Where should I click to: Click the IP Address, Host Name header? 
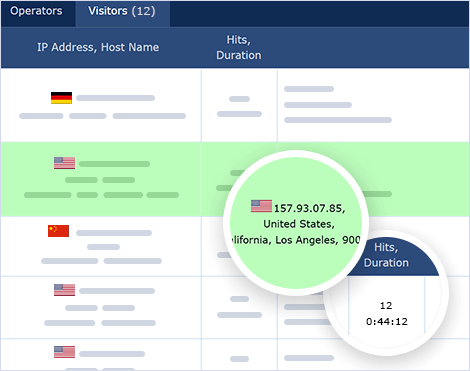[98, 47]
